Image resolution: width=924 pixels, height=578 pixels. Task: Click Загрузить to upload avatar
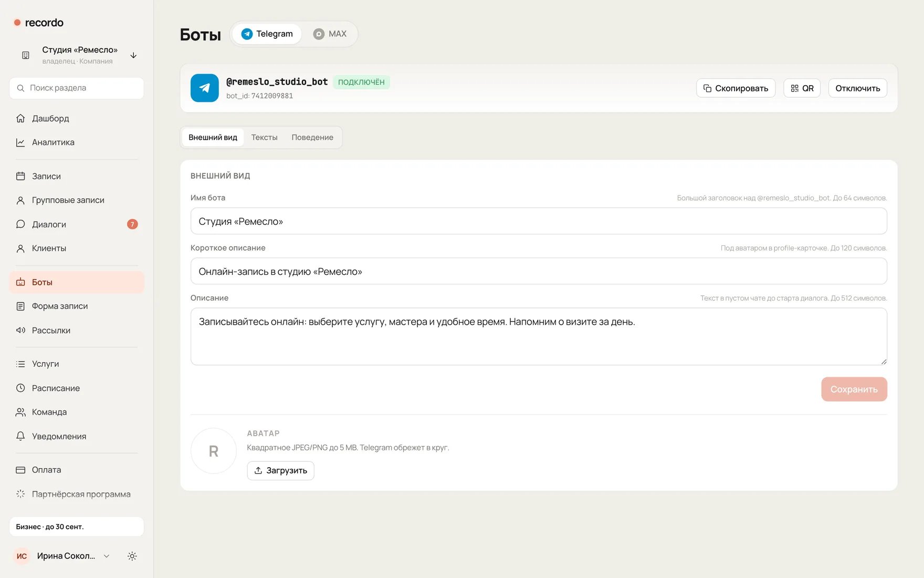[x=281, y=471]
